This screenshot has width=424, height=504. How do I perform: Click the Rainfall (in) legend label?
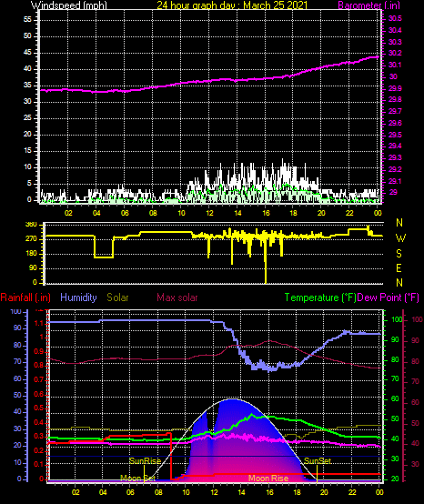tap(25, 297)
